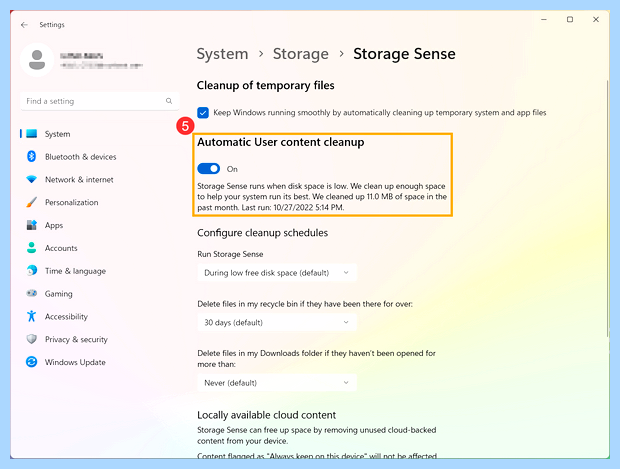Click the back arrow icon
The height and width of the screenshot is (469, 620).
pyautogui.click(x=24, y=25)
